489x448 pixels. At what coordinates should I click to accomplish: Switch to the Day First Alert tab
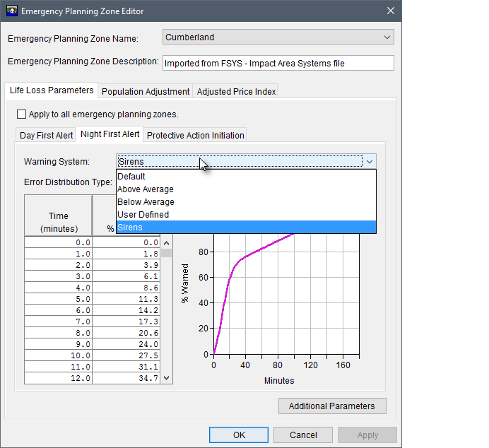click(46, 136)
